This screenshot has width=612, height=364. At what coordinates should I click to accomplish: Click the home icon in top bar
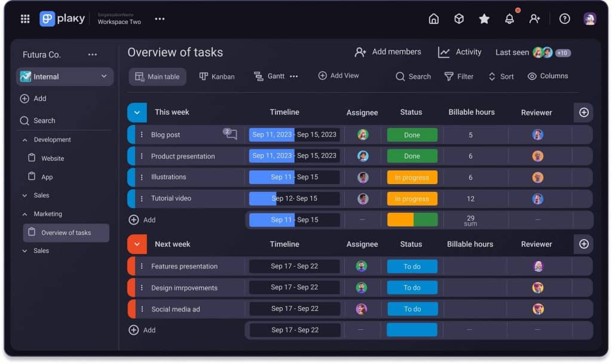[x=434, y=19]
